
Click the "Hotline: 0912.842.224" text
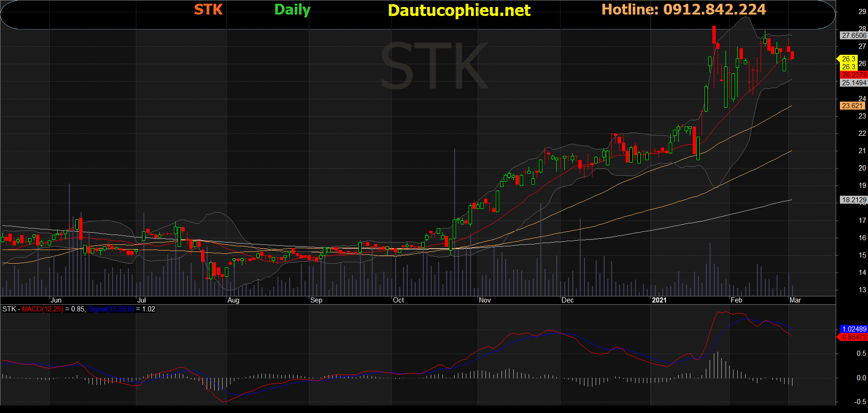click(x=684, y=9)
